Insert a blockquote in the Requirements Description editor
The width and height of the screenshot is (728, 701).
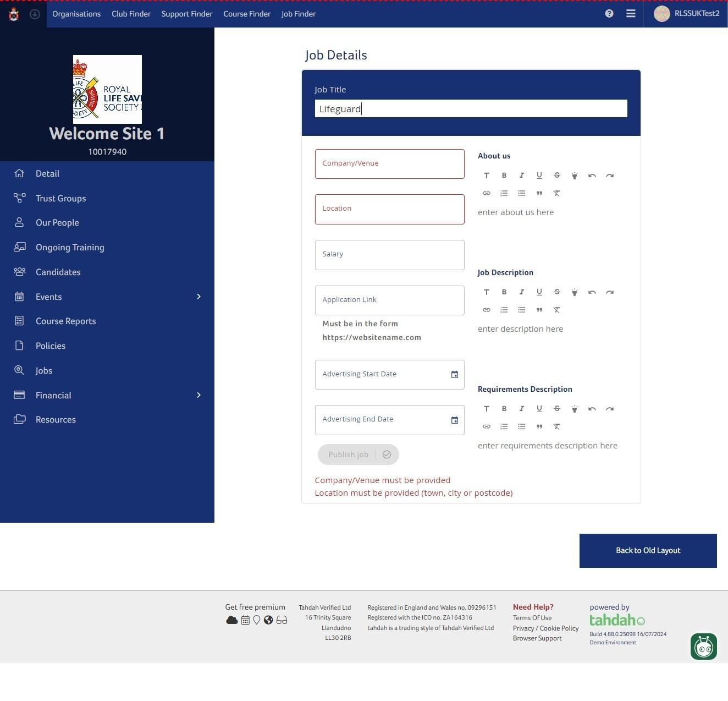[x=539, y=426]
